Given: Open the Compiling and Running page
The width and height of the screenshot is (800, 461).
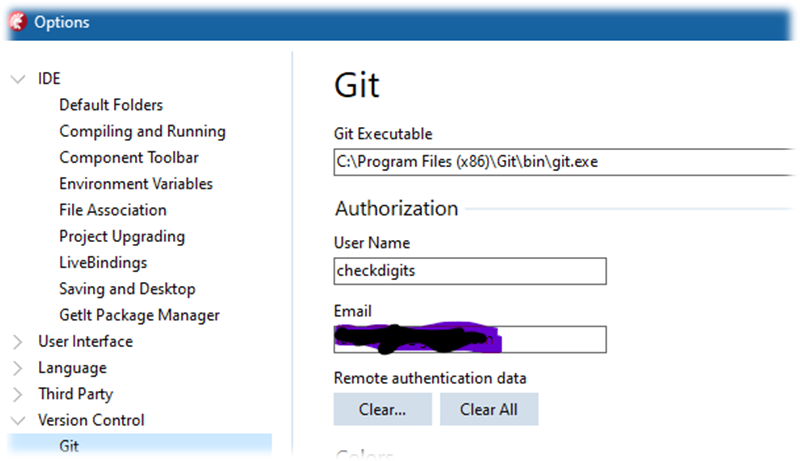Looking at the screenshot, I should (142, 131).
